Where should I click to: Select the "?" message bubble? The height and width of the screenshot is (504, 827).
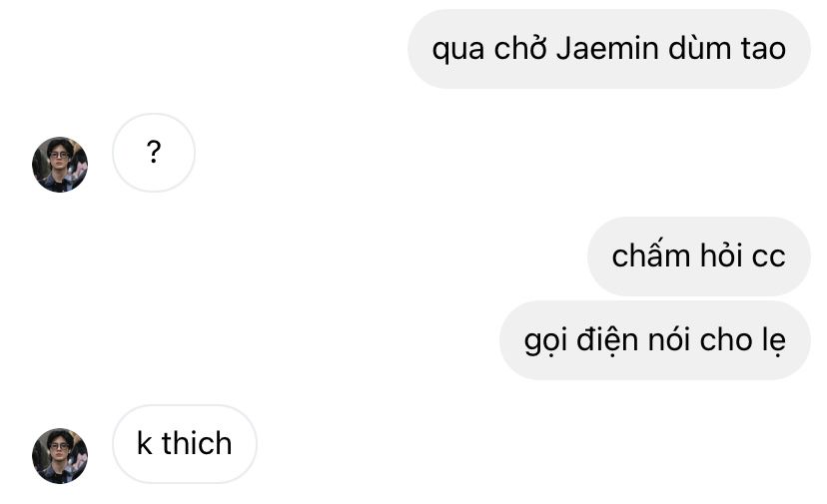pyautogui.click(x=154, y=153)
